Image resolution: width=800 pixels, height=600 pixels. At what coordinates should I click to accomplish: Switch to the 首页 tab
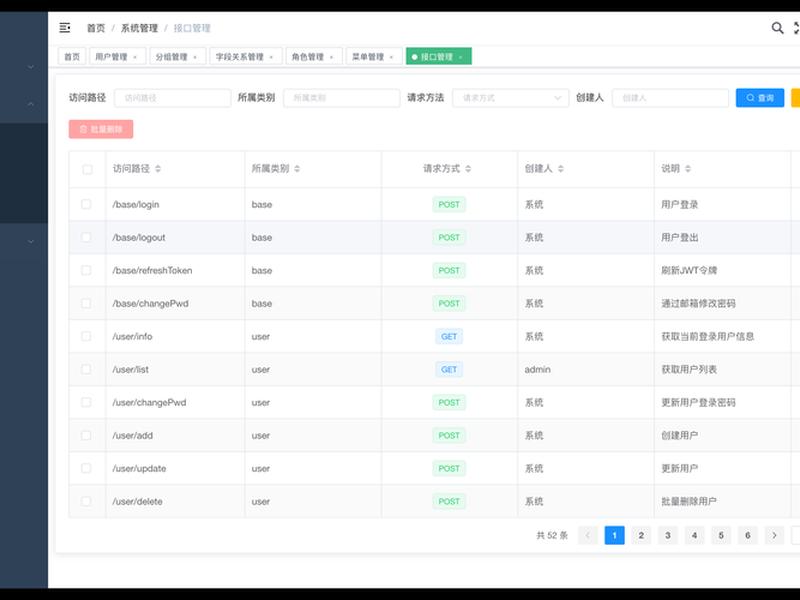point(72,57)
